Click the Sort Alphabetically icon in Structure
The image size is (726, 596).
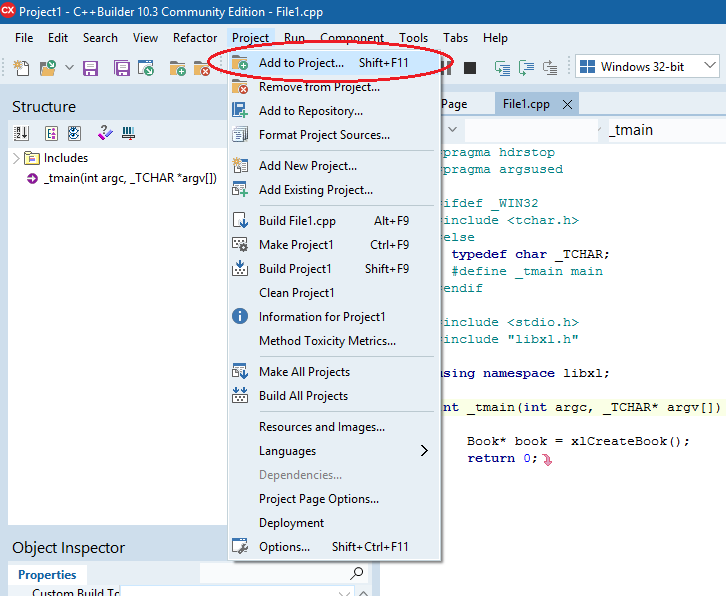[x=21, y=133]
